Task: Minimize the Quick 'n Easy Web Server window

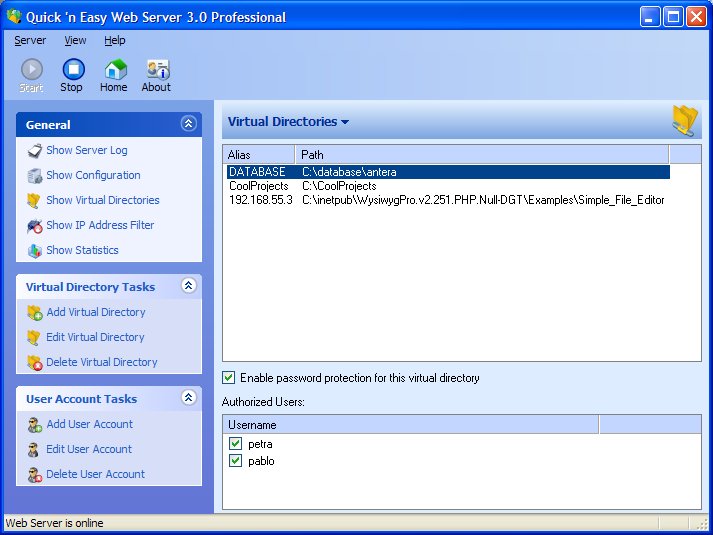Action: 650,17
